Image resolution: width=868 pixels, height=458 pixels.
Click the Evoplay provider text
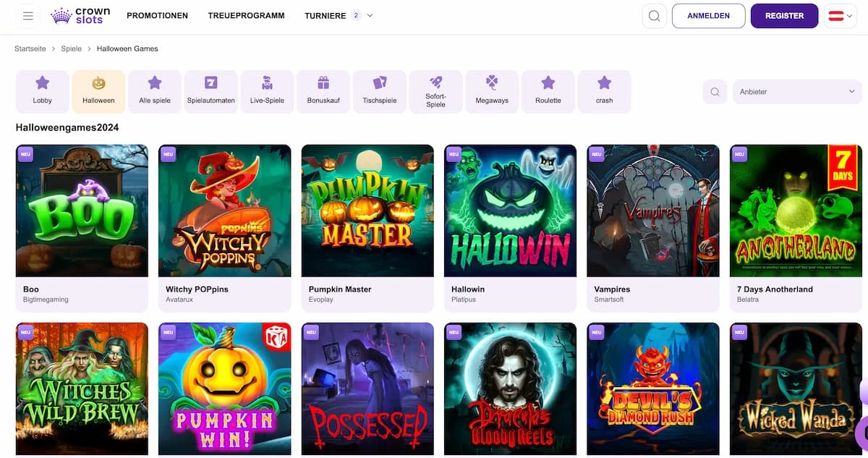point(321,300)
